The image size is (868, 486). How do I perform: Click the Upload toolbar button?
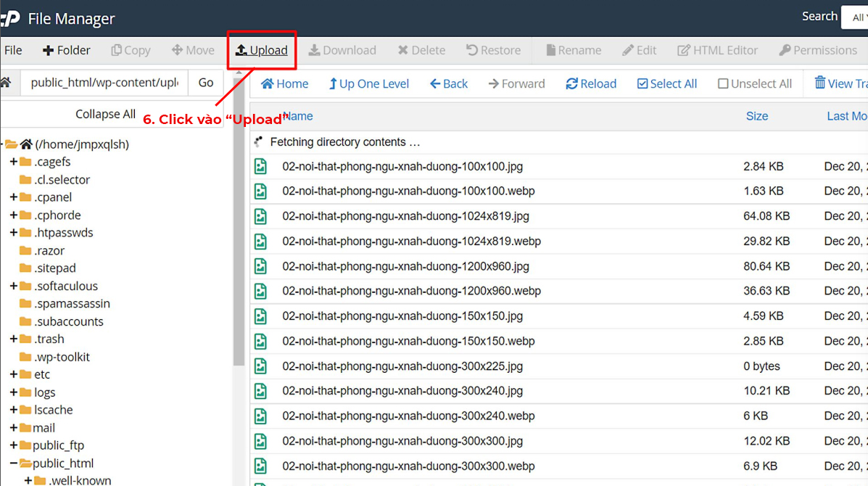point(261,50)
